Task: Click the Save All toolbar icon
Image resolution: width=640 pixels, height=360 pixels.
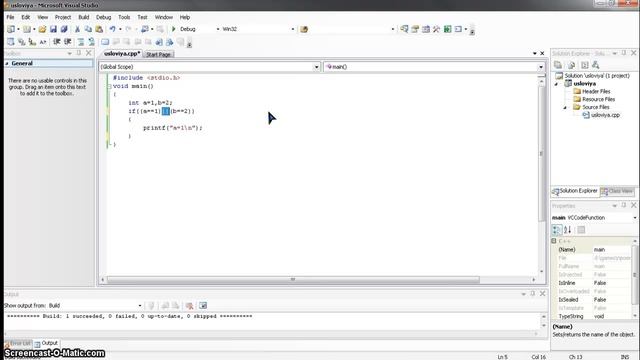Action: [x=64, y=29]
